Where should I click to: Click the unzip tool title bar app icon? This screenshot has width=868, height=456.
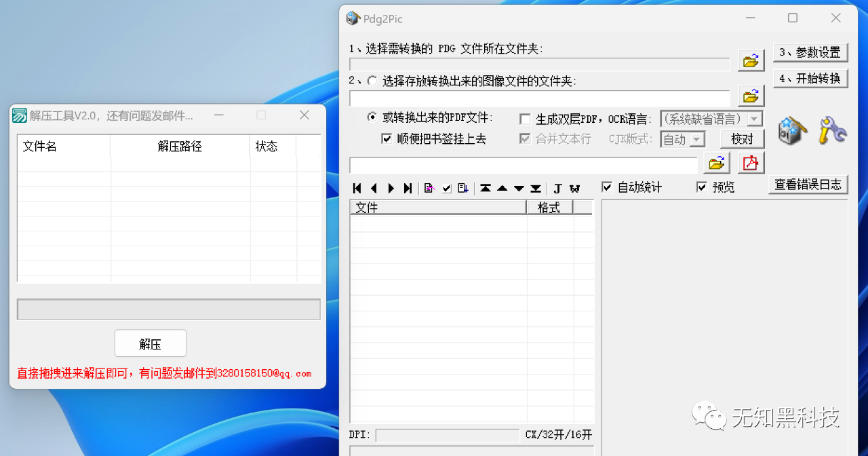(x=20, y=115)
